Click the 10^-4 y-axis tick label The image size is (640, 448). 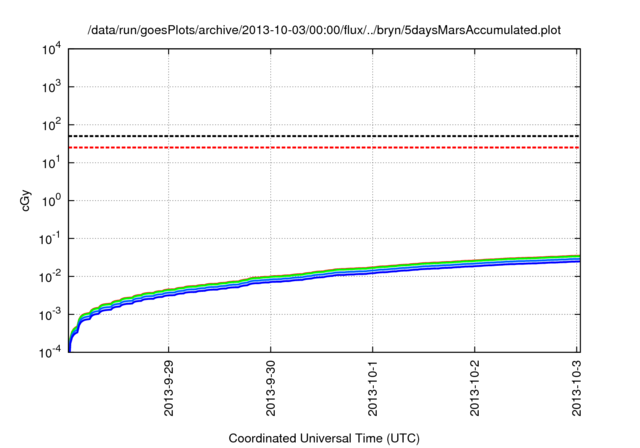tap(49, 353)
